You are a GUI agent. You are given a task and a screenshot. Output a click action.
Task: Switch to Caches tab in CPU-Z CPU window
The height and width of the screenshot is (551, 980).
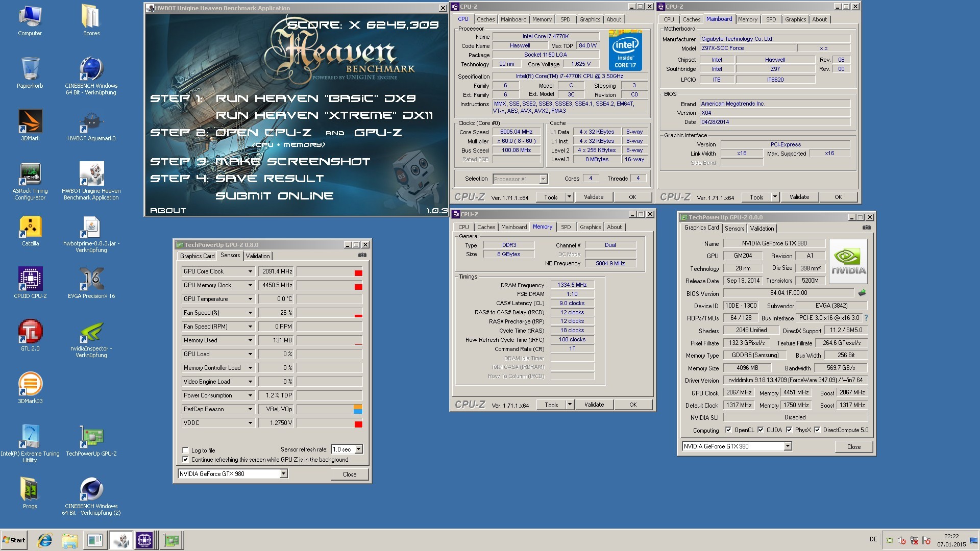pyautogui.click(x=485, y=19)
